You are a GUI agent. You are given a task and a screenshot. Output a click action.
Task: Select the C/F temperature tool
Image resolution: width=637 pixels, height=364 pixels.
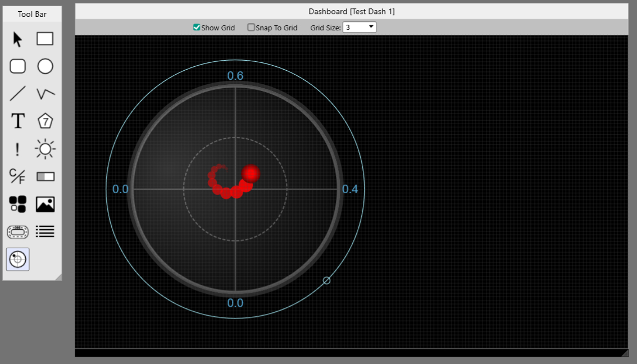(17, 176)
